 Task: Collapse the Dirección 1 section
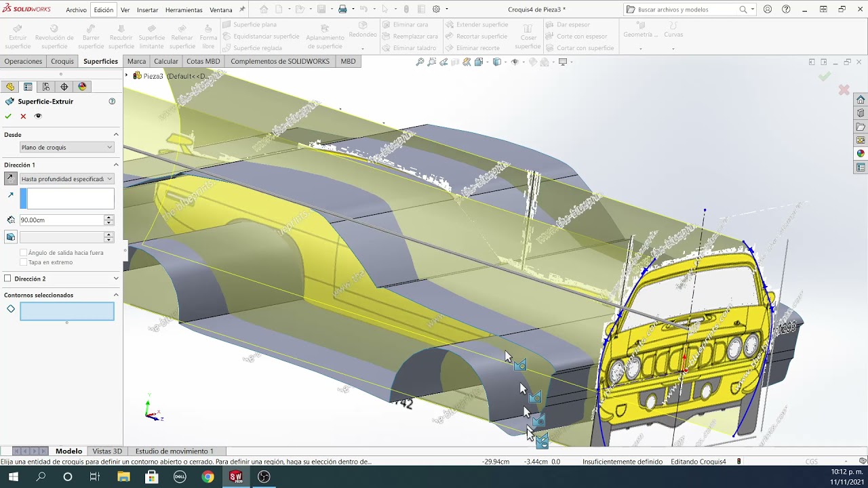[x=115, y=165]
